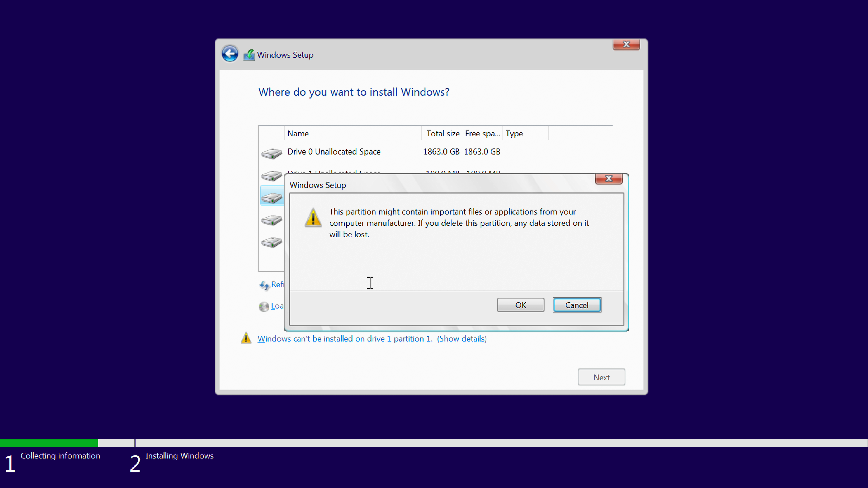Click the Collecting information step label

pos(60,456)
